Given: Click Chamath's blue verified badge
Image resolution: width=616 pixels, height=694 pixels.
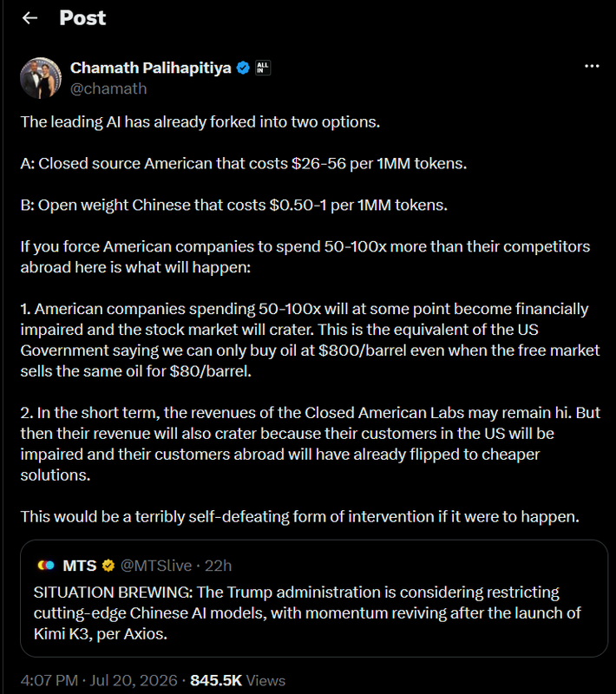Looking at the screenshot, I should [x=243, y=68].
